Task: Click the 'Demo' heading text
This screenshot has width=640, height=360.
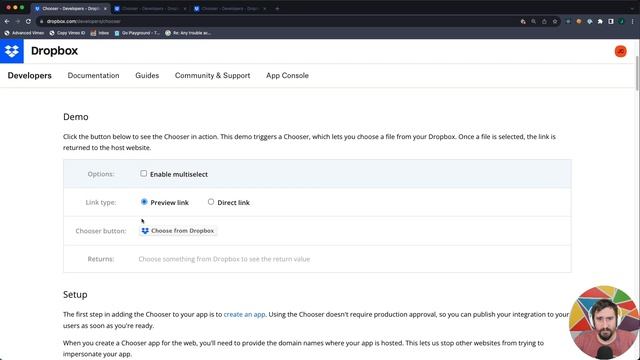Action: coord(76,117)
